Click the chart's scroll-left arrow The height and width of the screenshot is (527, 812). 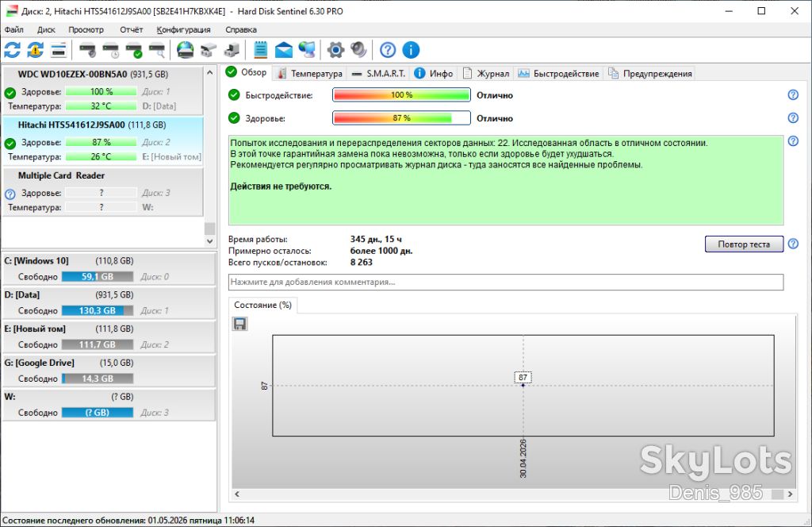point(237,494)
